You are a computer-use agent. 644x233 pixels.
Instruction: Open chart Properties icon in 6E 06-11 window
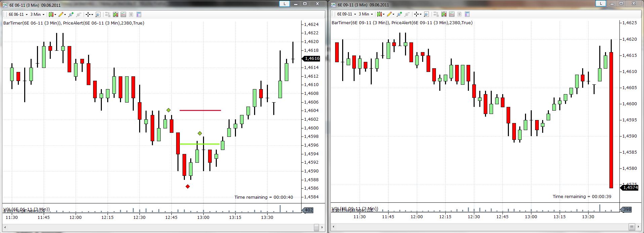[138, 14]
